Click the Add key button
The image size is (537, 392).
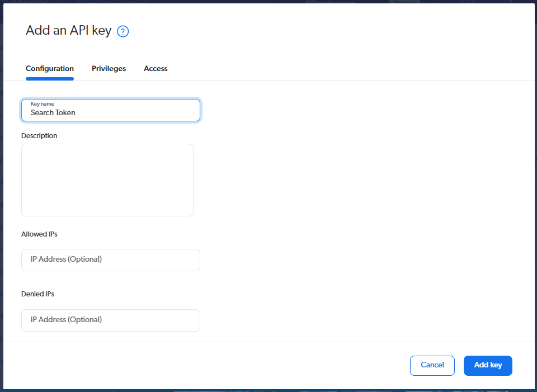pos(488,366)
